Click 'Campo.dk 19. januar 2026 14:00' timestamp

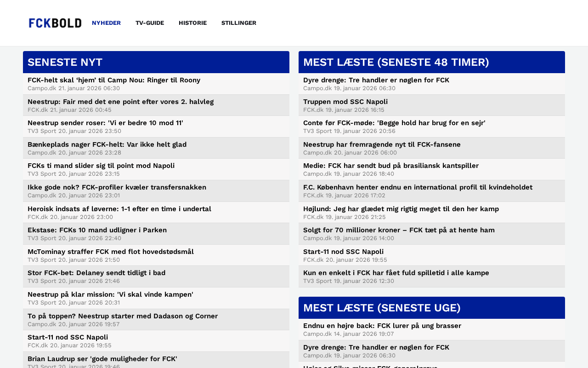[349, 238]
